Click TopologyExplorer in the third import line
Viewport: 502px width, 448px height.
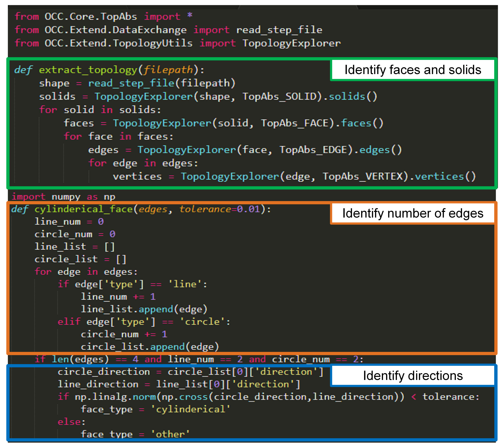pyautogui.click(x=292, y=43)
